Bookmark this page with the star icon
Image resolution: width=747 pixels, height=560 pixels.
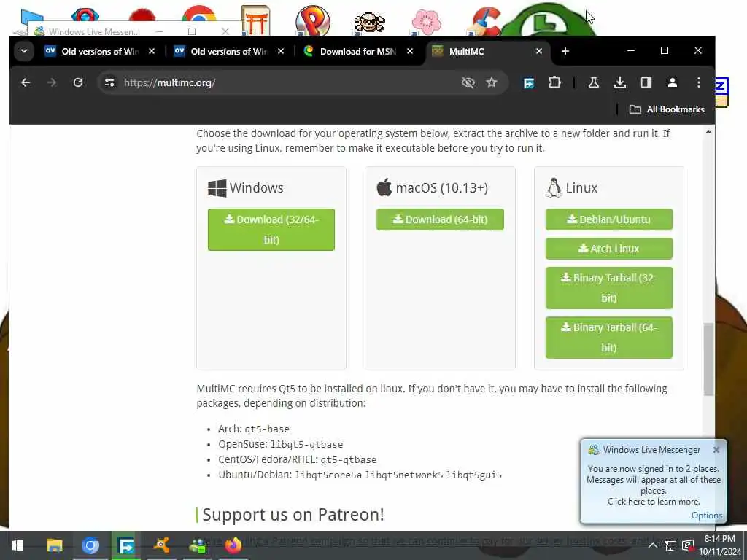(492, 82)
